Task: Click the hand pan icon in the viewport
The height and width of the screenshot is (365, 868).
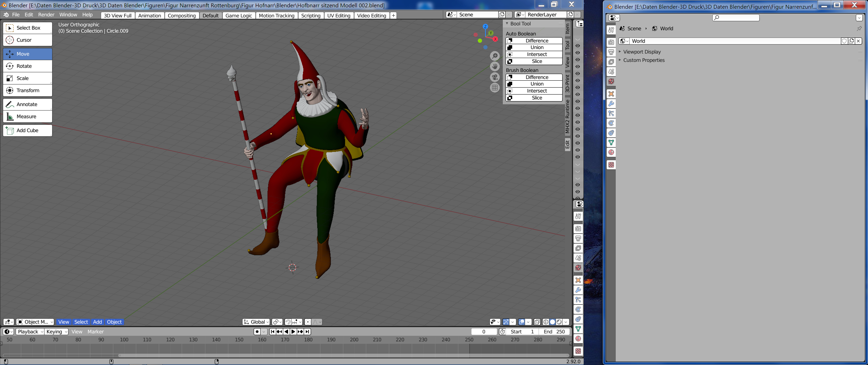Action: tap(495, 66)
